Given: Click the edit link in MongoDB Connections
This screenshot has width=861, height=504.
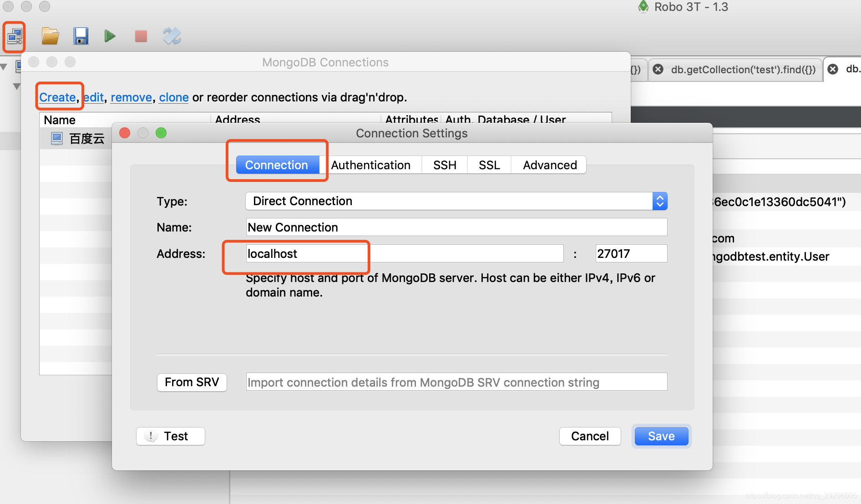Looking at the screenshot, I should (x=94, y=97).
